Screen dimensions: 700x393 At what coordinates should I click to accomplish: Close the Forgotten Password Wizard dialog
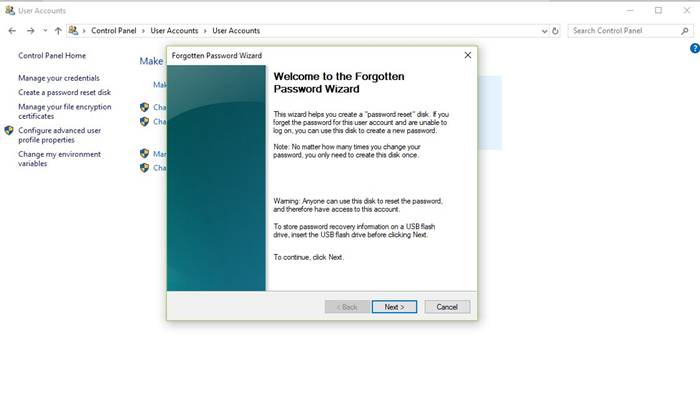tap(467, 55)
